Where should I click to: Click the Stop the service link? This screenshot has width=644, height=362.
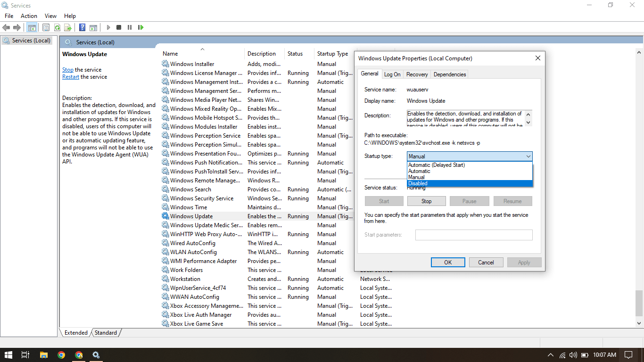[x=68, y=70]
